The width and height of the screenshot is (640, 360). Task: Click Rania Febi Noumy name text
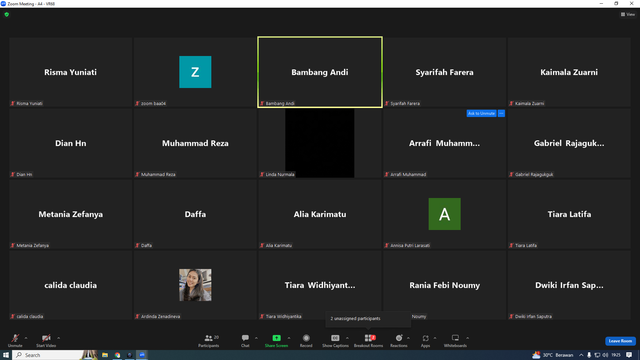[444, 285]
